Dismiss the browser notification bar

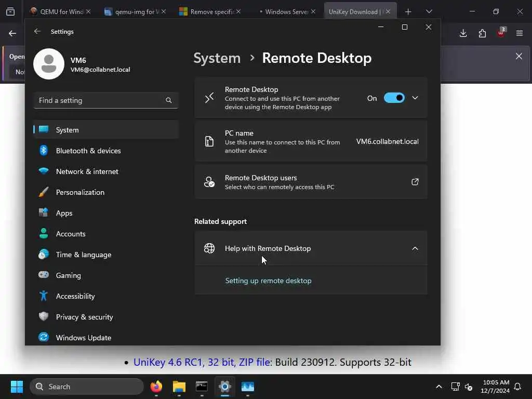click(519, 56)
